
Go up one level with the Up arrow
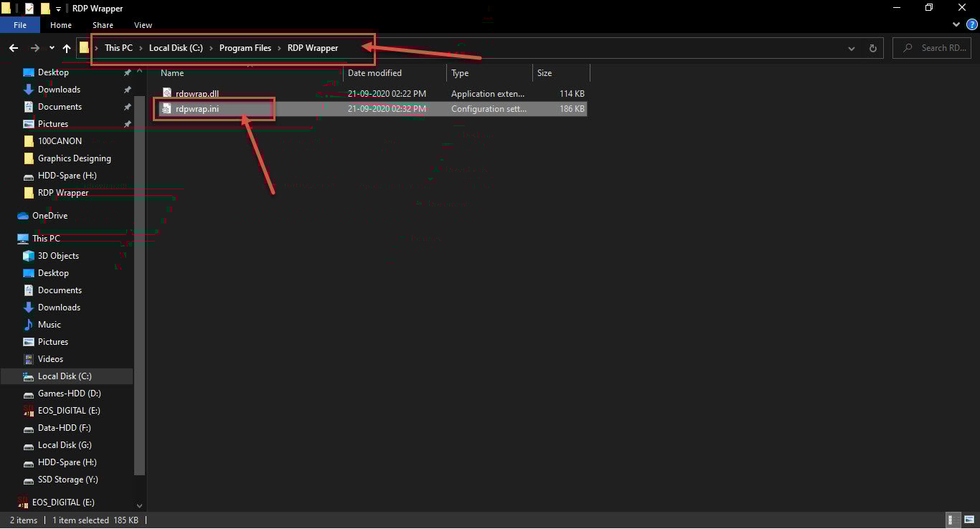click(x=67, y=48)
